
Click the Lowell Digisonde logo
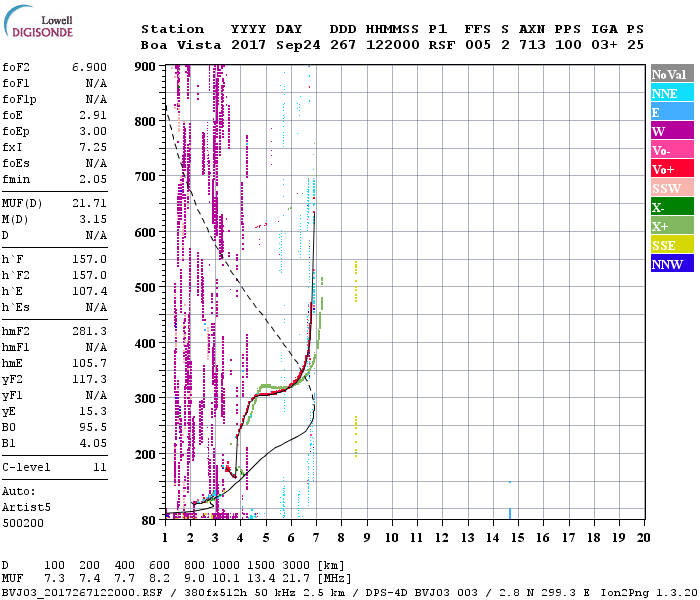38,22
